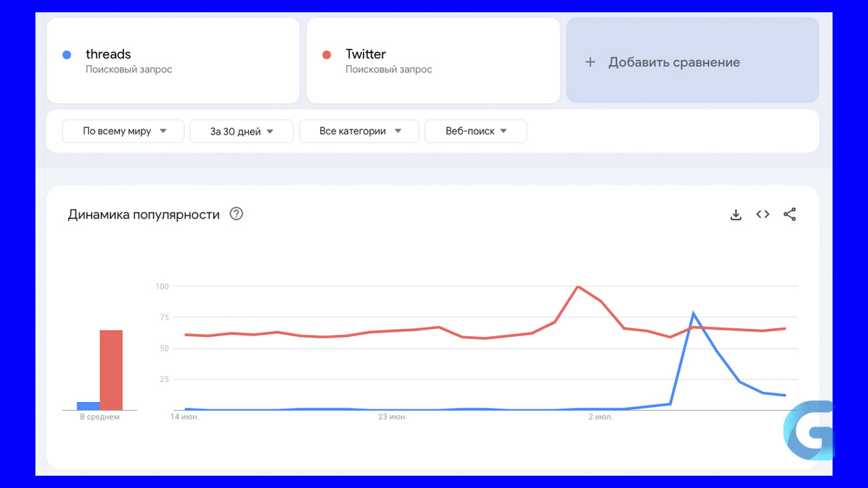
Task: Download the chart data as CSV
Action: [x=736, y=215]
